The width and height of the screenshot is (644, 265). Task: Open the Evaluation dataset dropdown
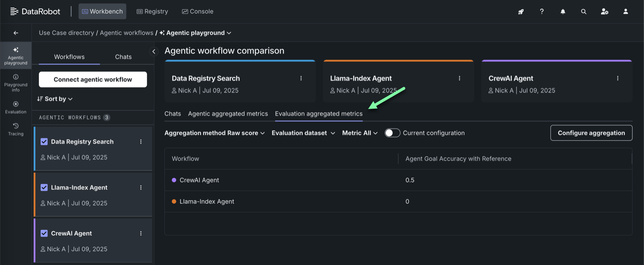(x=303, y=133)
